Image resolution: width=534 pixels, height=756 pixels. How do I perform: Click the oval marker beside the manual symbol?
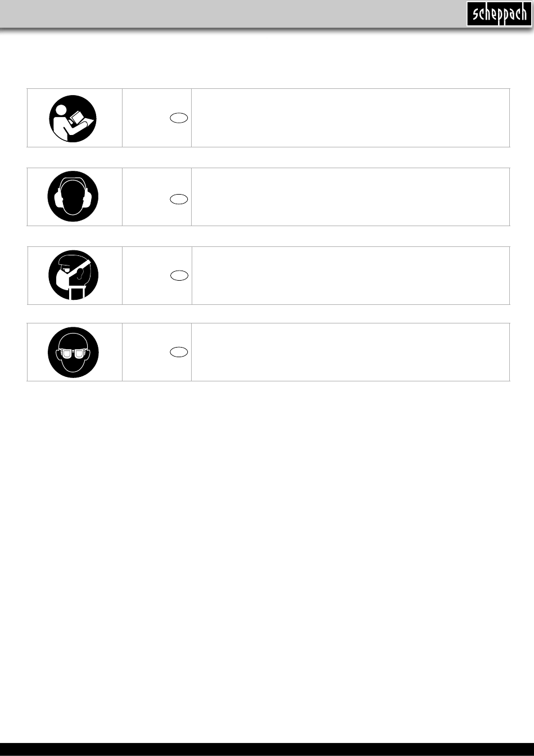tap(180, 118)
